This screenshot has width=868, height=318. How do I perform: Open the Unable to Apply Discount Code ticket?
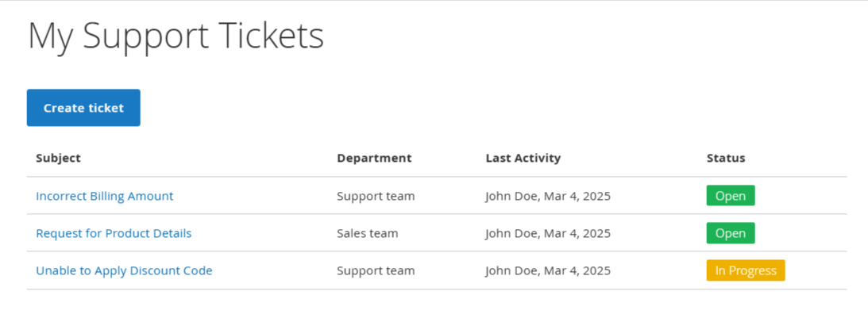(x=124, y=271)
